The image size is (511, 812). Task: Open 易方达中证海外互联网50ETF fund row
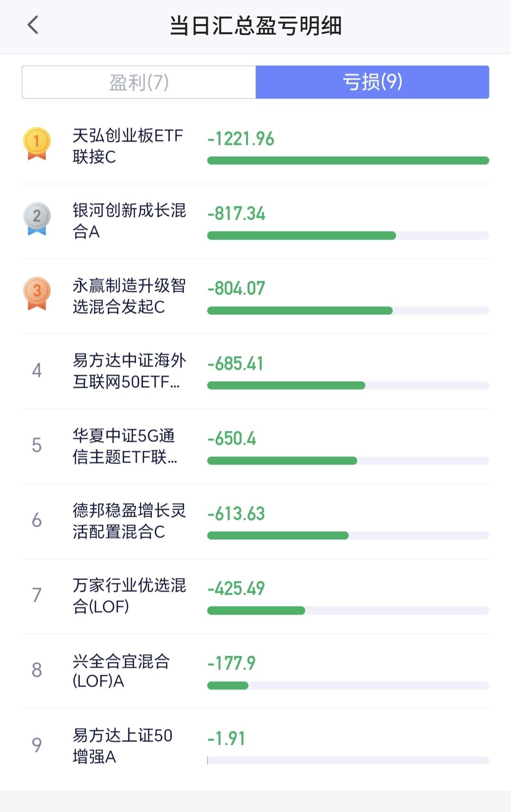pyautogui.click(x=255, y=371)
